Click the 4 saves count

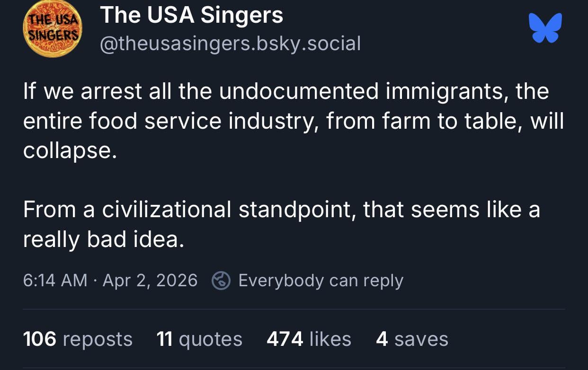411,339
